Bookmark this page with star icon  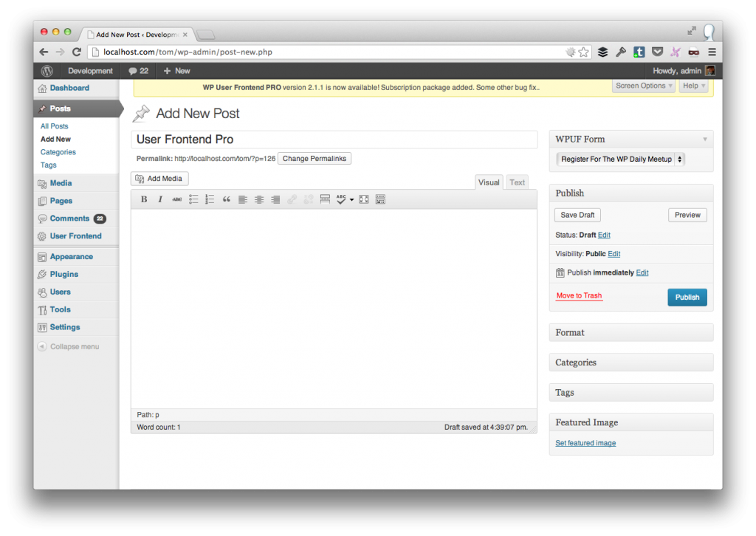click(x=583, y=52)
